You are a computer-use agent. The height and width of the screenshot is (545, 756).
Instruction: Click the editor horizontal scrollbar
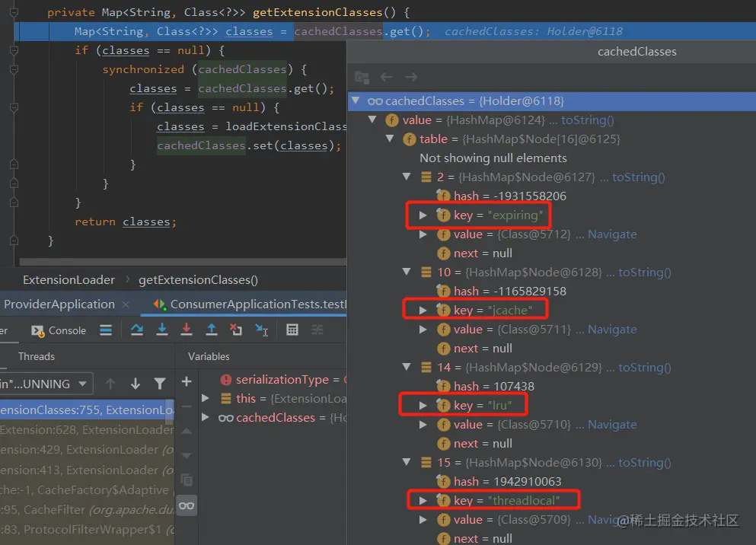183,262
